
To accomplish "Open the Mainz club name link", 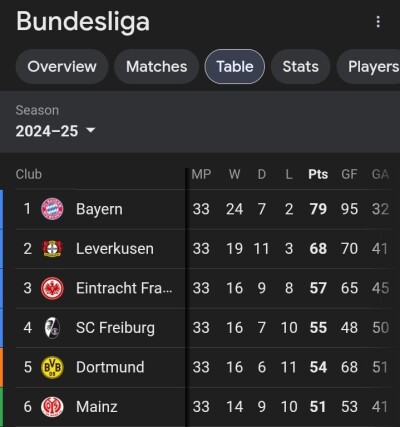I will [97, 407].
